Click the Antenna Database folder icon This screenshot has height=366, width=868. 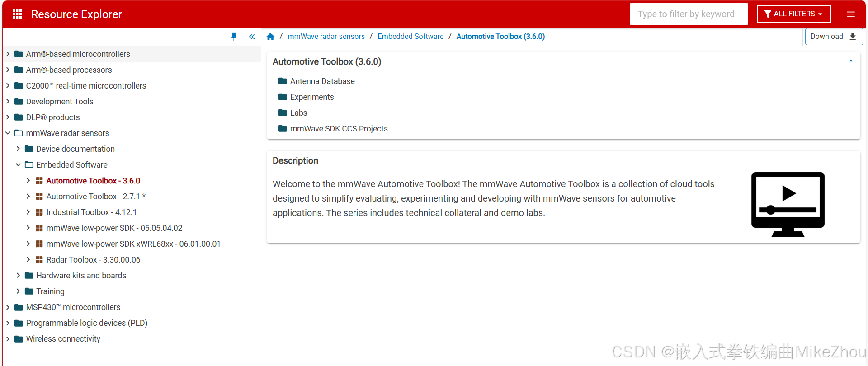(x=283, y=81)
